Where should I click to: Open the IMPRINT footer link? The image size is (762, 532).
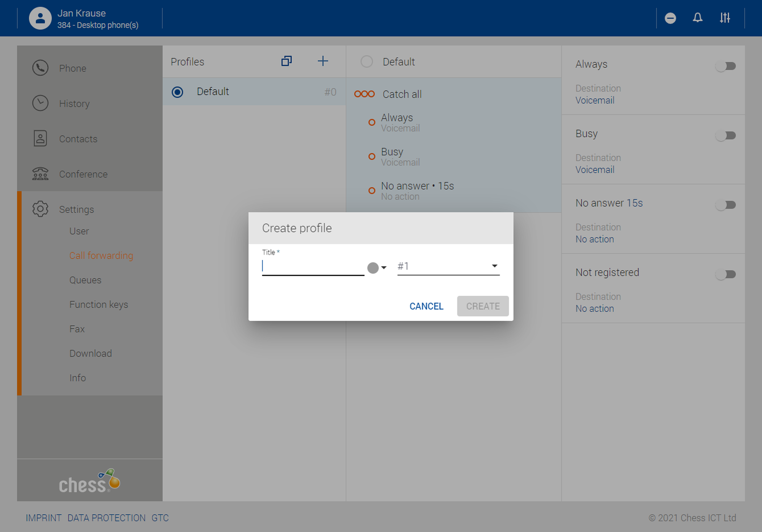pos(43,518)
